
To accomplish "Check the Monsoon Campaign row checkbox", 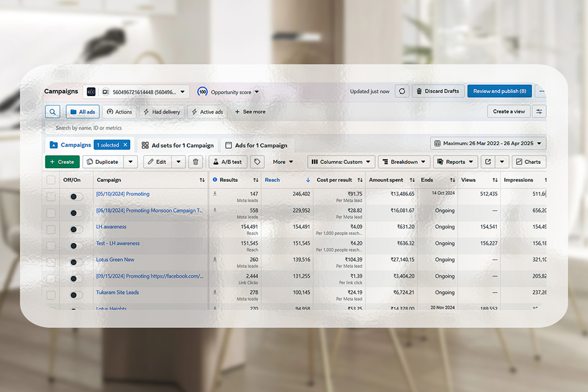I will (51, 213).
